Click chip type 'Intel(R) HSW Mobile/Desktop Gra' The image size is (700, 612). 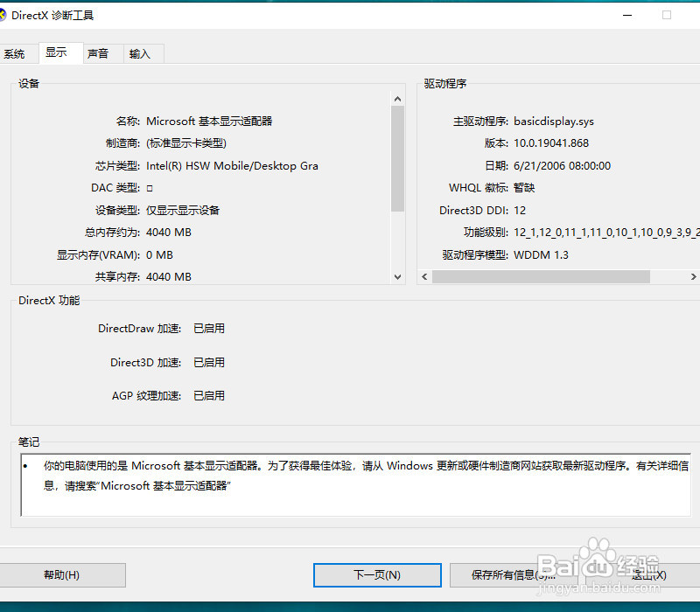point(232,166)
